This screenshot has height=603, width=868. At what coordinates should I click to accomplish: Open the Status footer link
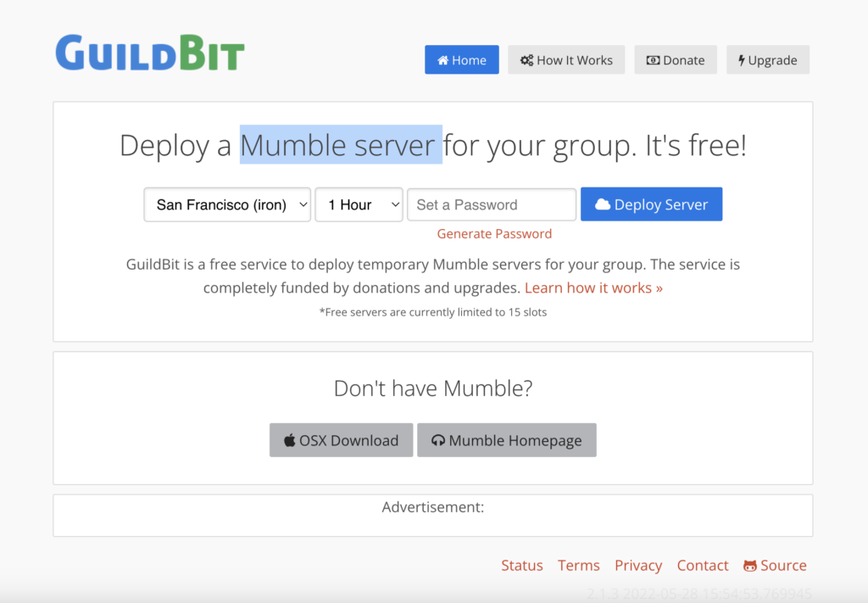pos(521,566)
